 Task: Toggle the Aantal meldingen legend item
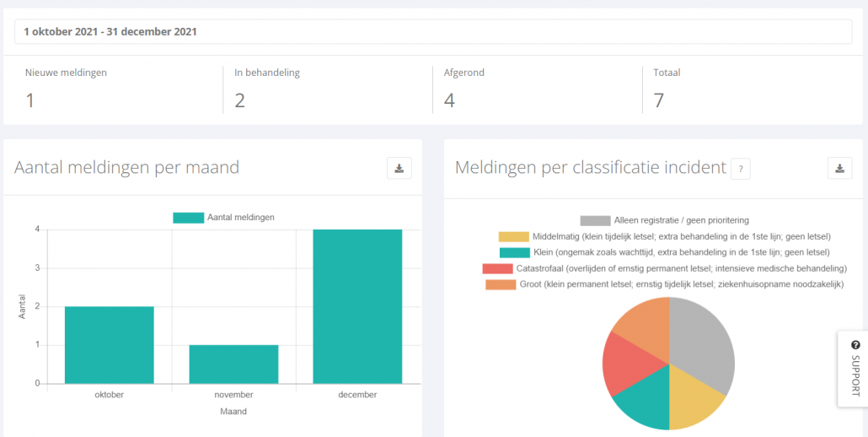pyautogui.click(x=223, y=218)
